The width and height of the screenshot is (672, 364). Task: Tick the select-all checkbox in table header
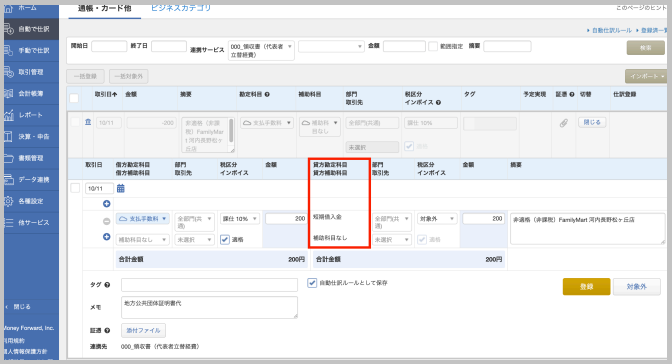click(x=74, y=98)
